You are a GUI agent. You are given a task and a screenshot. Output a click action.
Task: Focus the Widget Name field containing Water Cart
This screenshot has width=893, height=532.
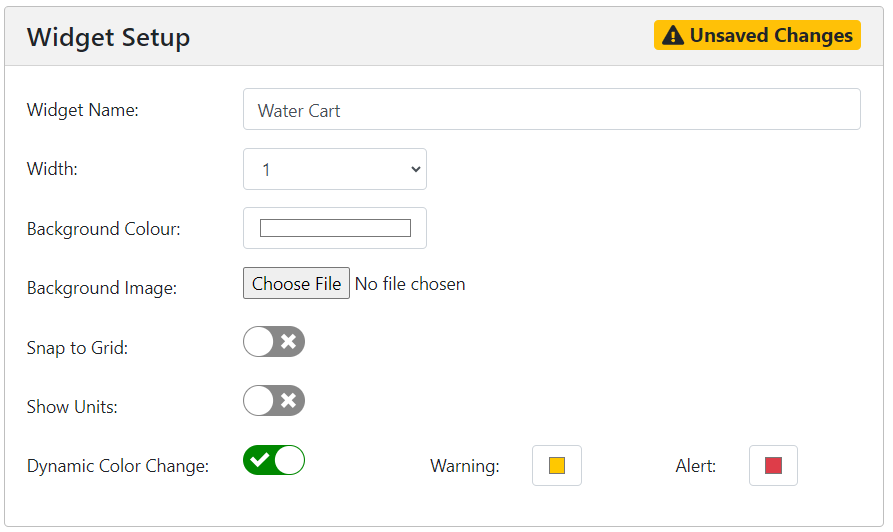pyautogui.click(x=552, y=109)
